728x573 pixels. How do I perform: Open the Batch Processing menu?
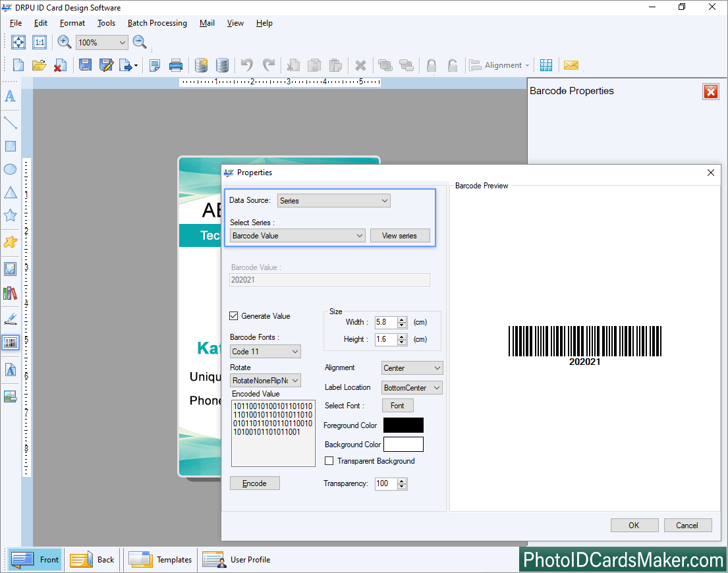pyautogui.click(x=157, y=23)
